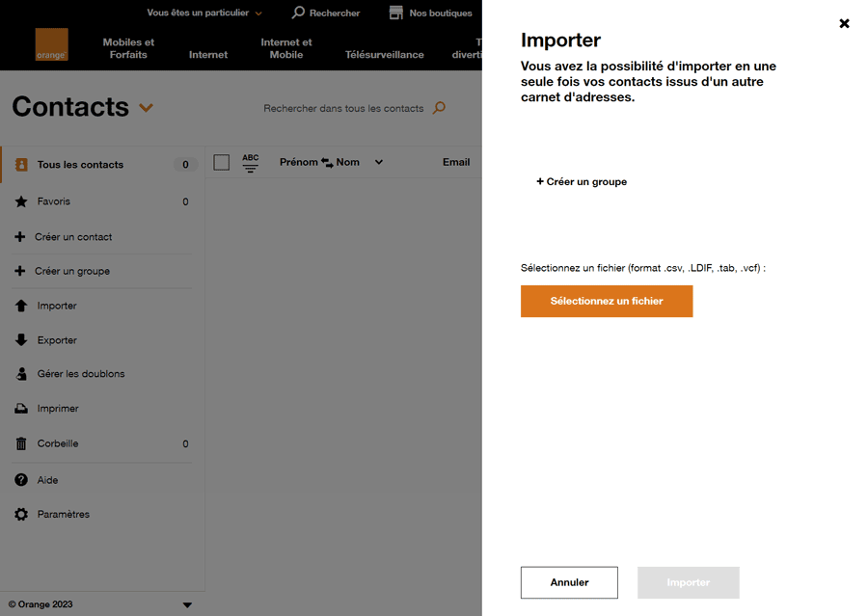Viewport: 868px width, 616px height.
Task: Click the orange magnifier in contacts search
Action: click(x=439, y=107)
